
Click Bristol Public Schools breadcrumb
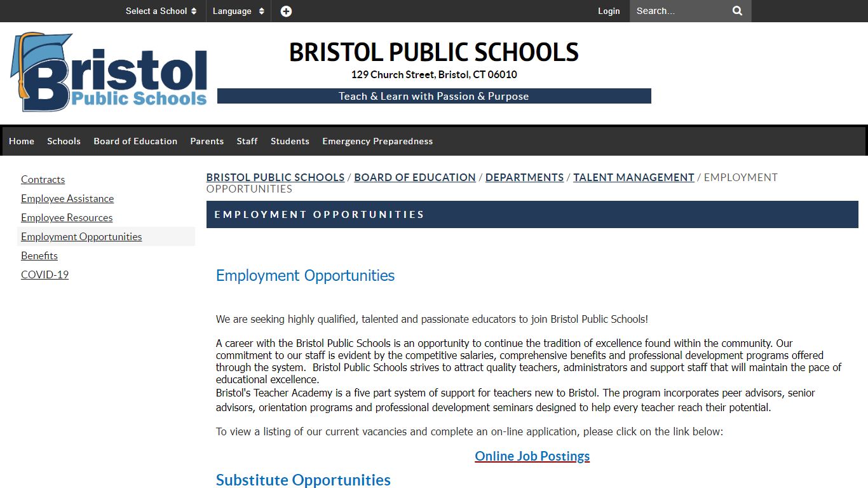pyautogui.click(x=275, y=177)
